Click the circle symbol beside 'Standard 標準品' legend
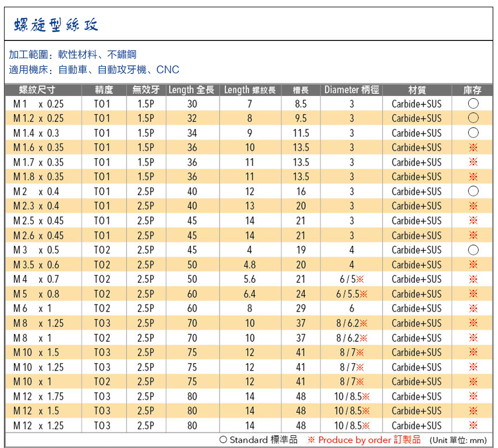 [223, 440]
